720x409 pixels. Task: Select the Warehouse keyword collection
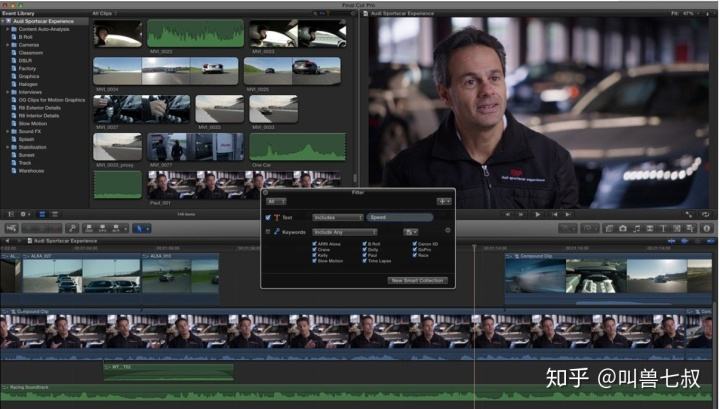click(x=31, y=171)
